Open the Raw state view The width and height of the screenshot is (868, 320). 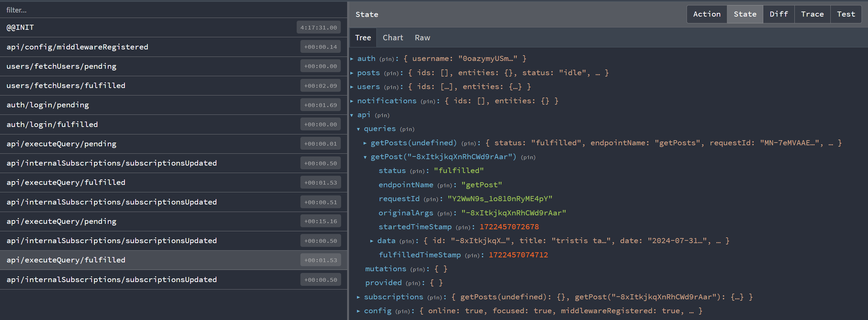click(x=422, y=37)
